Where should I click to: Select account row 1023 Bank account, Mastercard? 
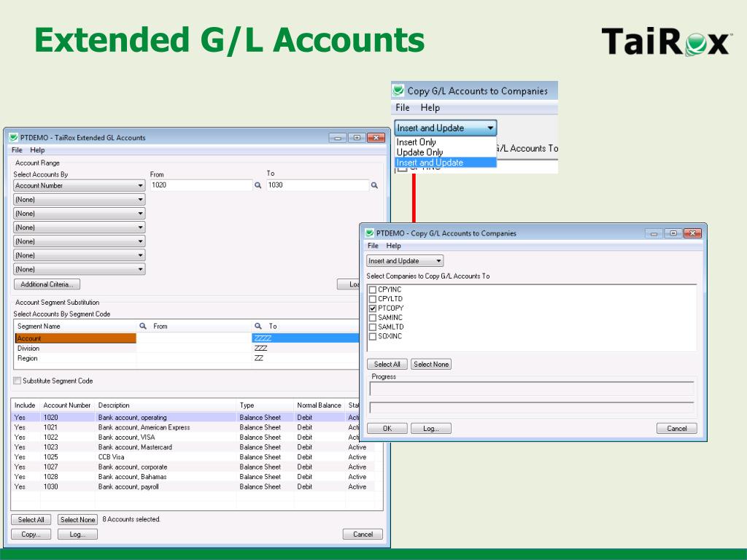[193, 447]
